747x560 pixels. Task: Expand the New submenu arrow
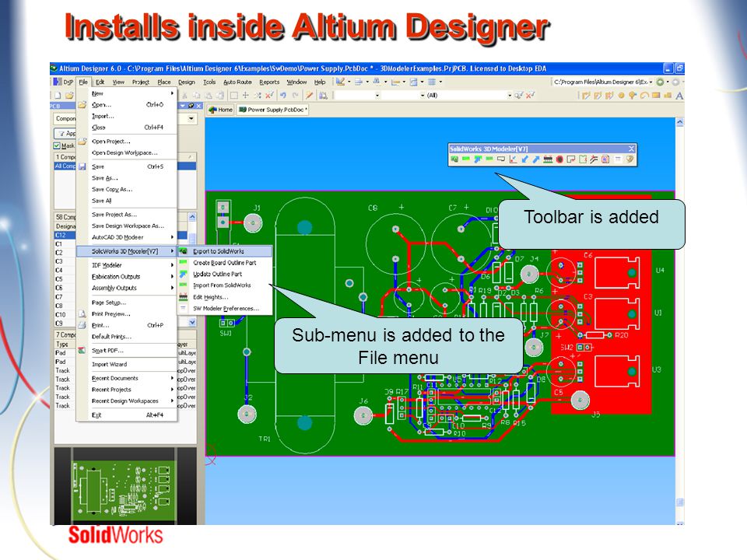171,93
